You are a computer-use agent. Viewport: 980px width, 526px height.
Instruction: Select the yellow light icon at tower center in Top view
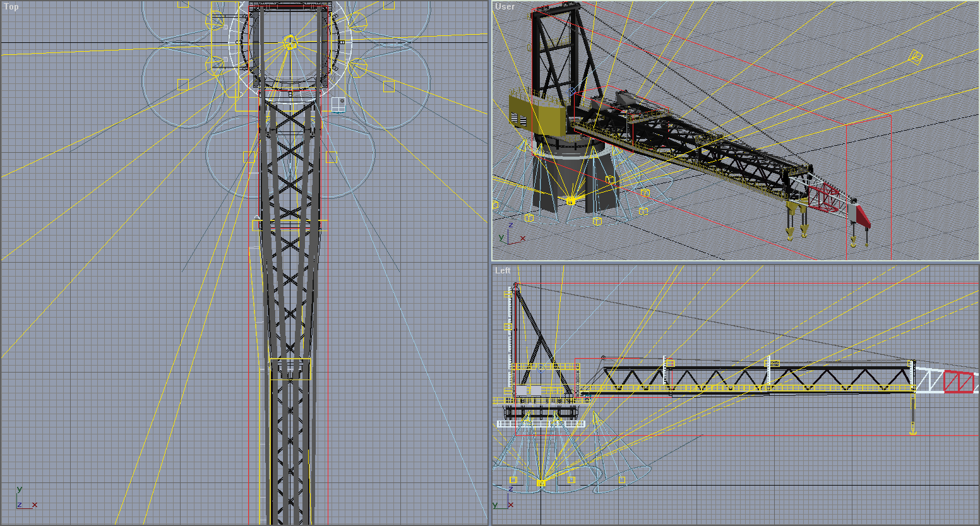coord(290,43)
